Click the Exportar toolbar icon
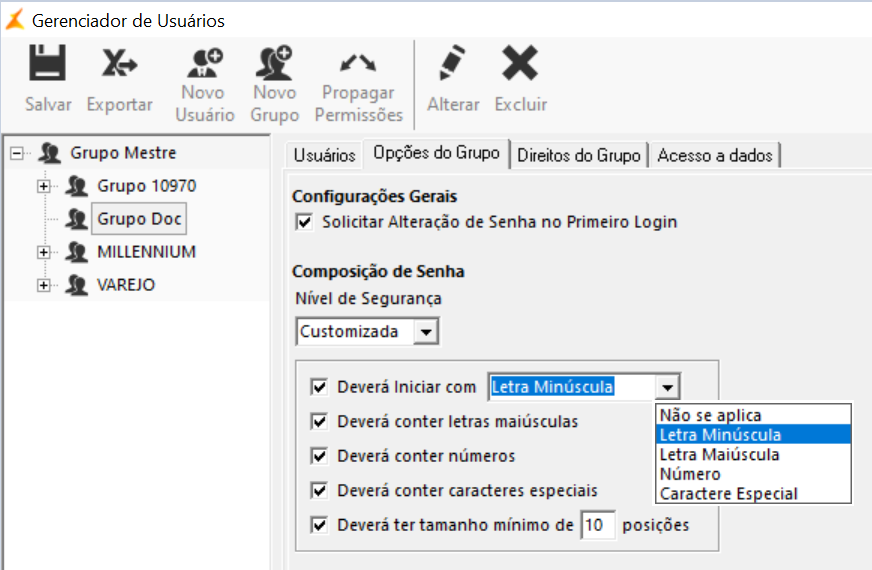Image resolution: width=872 pixels, height=570 pixels. click(x=119, y=66)
